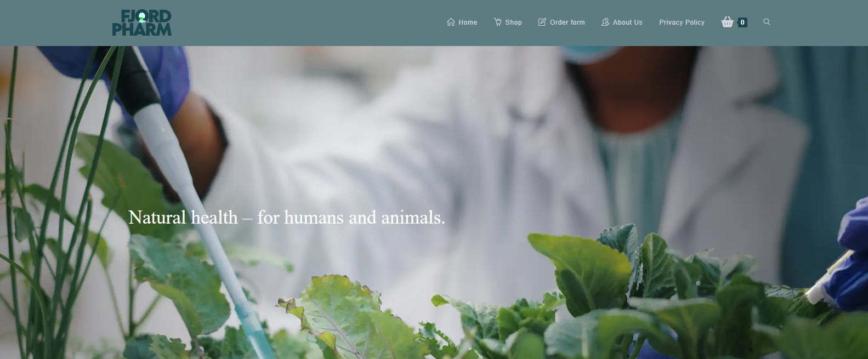Click the cart item count badge showing 0

[742, 22]
